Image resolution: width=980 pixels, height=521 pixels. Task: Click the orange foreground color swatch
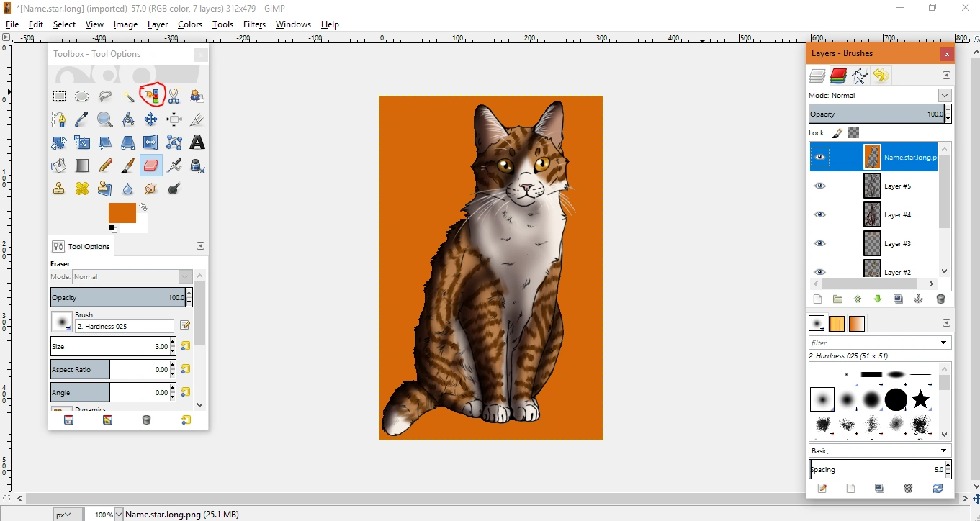point(121,212)
